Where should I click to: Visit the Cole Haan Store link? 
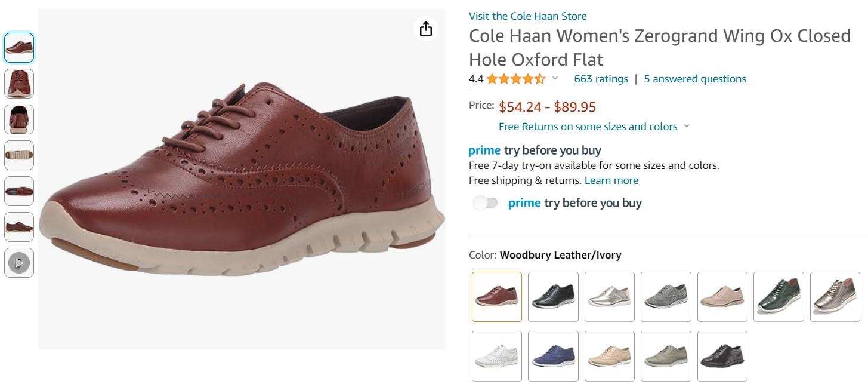[527, 16]
